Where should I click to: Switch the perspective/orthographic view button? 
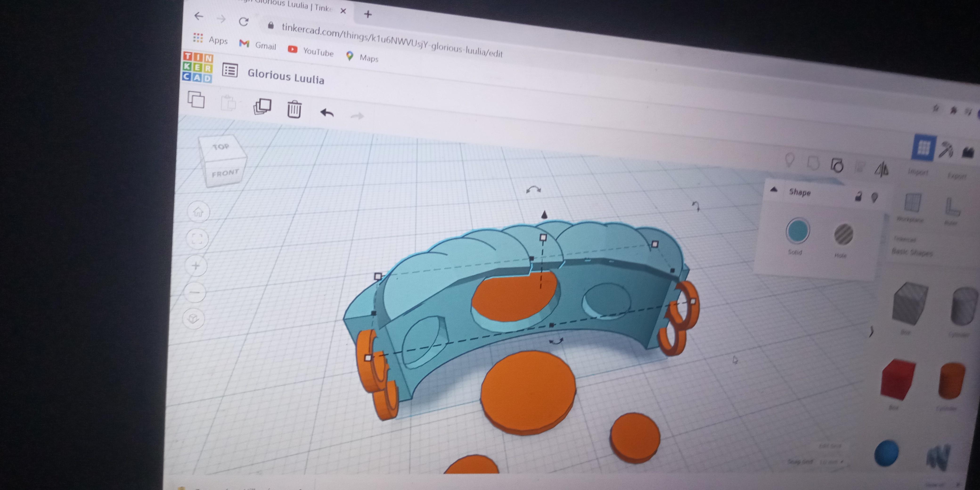194,318
